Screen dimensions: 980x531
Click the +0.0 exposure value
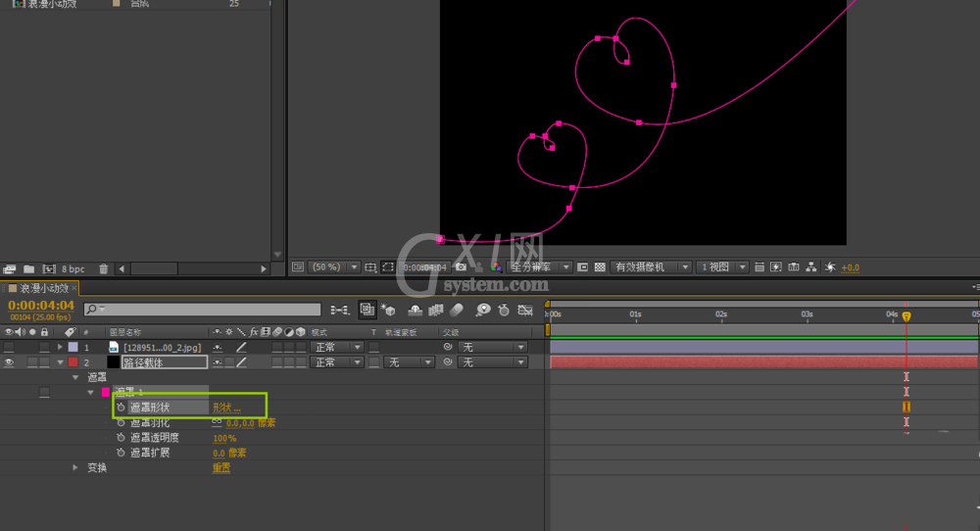(850, 268)
